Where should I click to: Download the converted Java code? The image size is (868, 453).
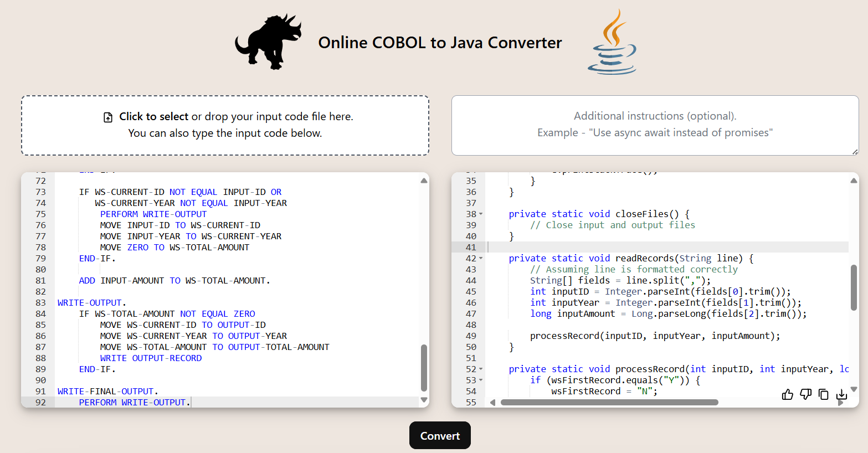tap(841, 394)
